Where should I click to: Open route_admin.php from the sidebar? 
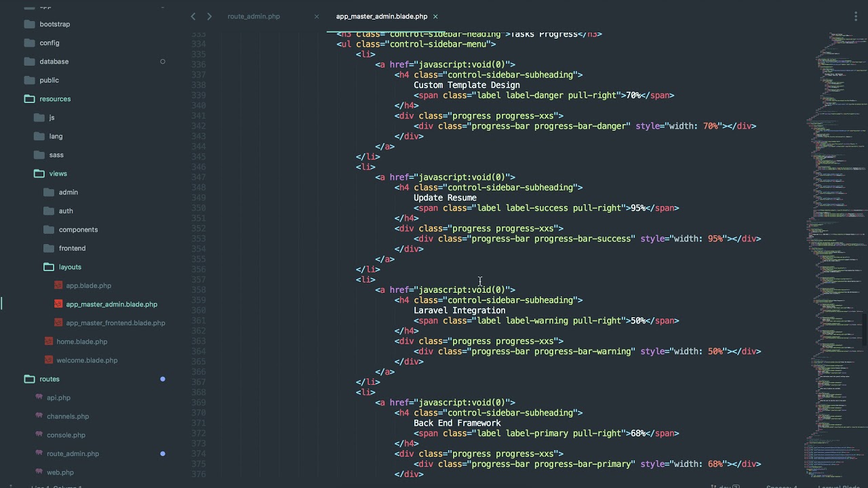coord(73,453)
